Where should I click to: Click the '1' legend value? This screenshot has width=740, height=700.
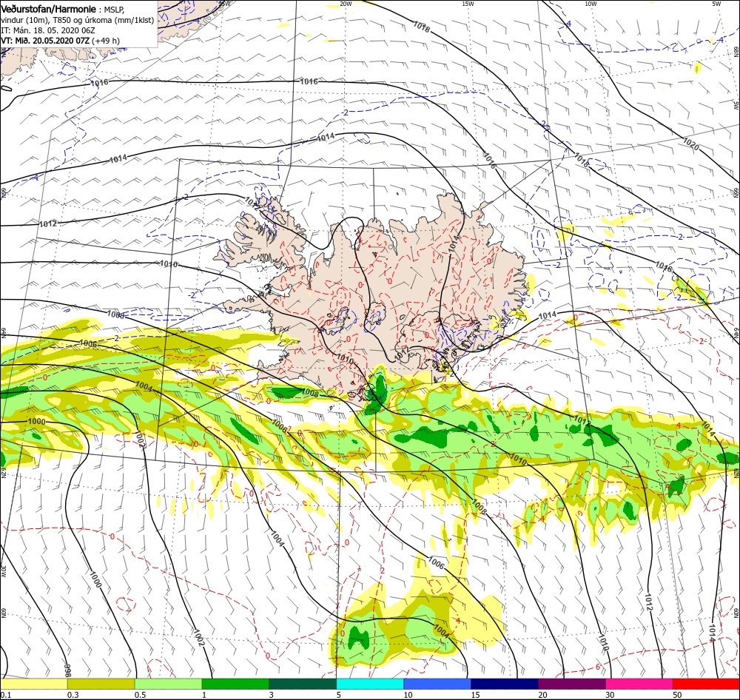tap(204, 695)
